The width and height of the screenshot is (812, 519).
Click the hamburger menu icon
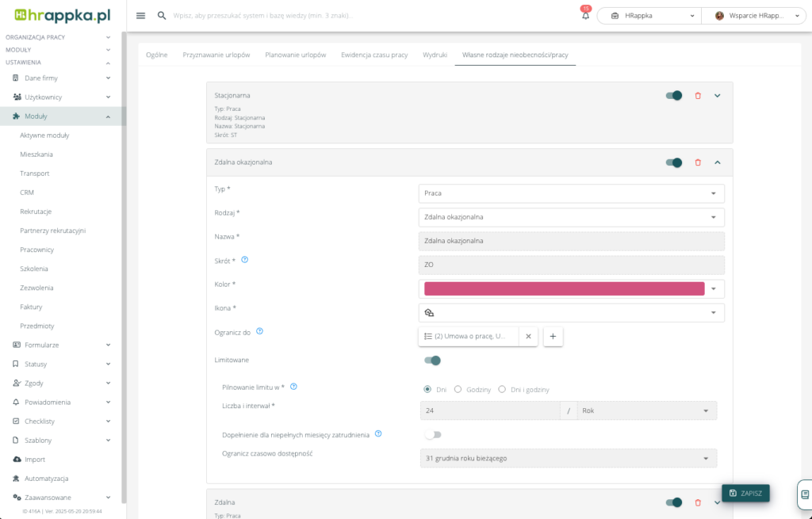141,16
